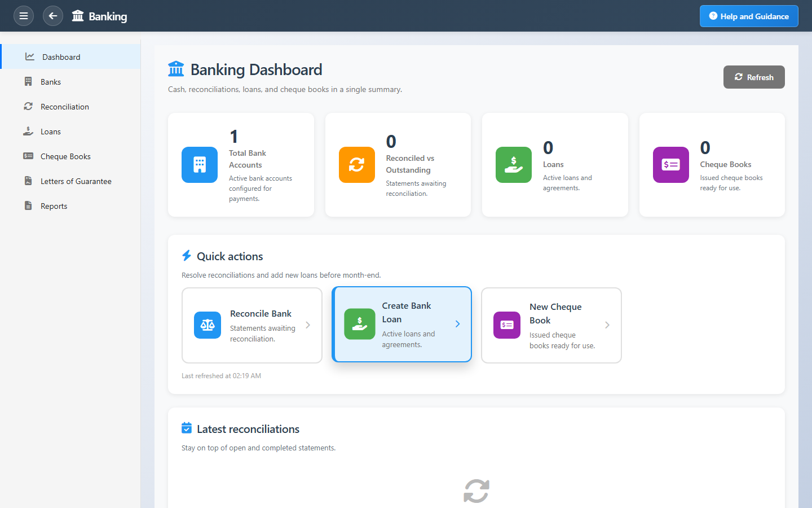Click the hamburger menu icon
The width and height of the screenshot is (812, 508).
24,16
